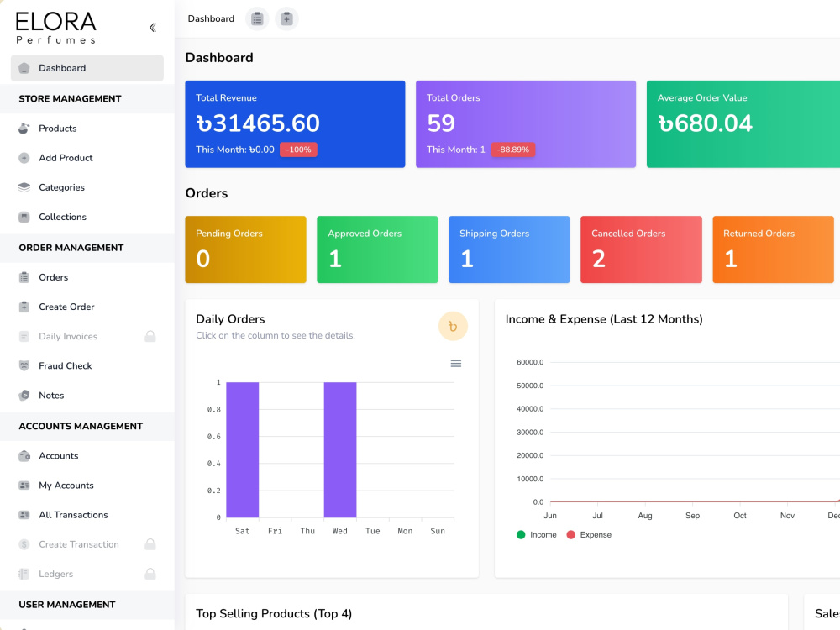Open the Notes page
840x630 pixels.
pos(87,396)
